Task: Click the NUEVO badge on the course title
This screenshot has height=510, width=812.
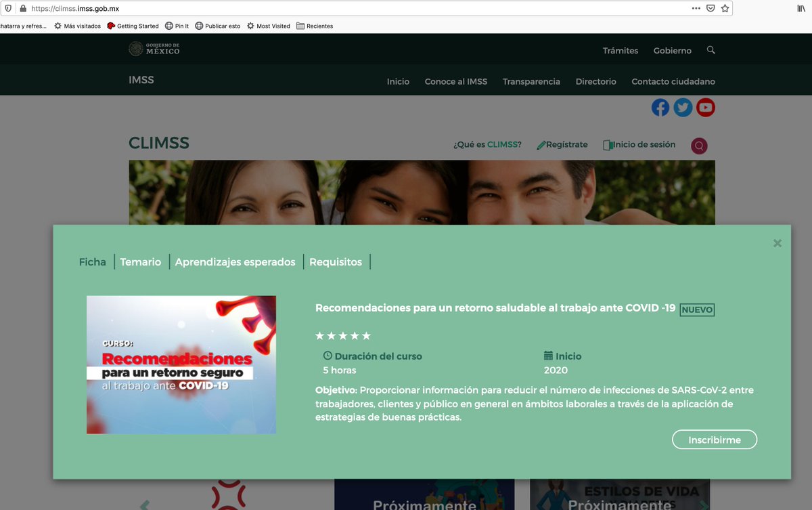Action: 697,310
